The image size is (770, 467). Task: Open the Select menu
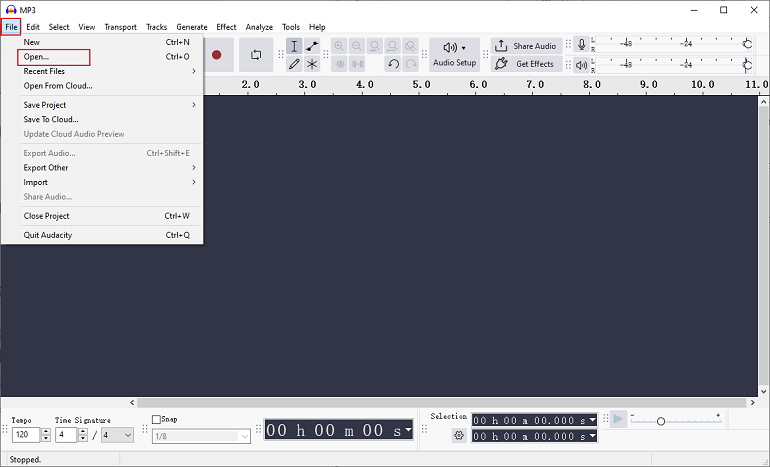coord(59,27)
